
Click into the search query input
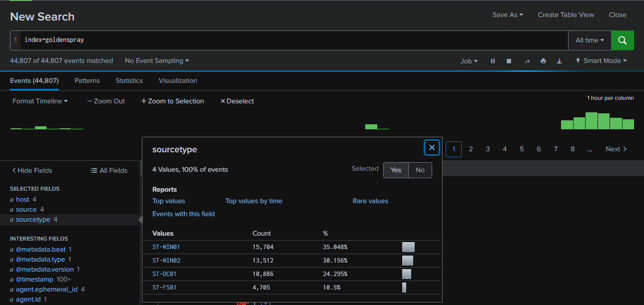point(295,40)
